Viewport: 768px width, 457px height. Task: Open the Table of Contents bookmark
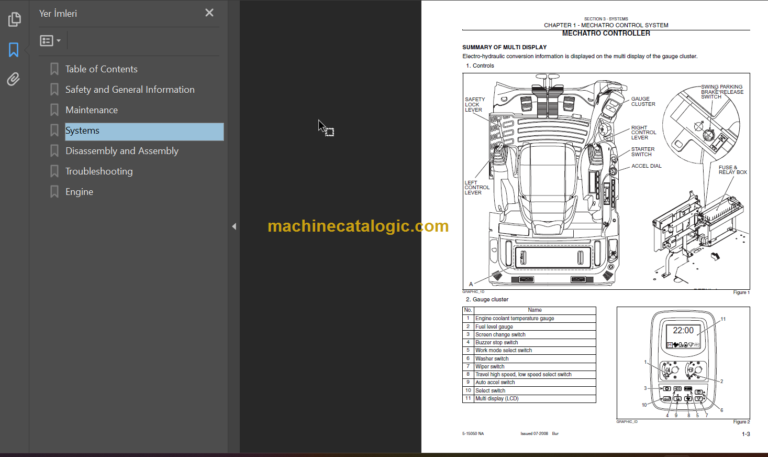101,69
